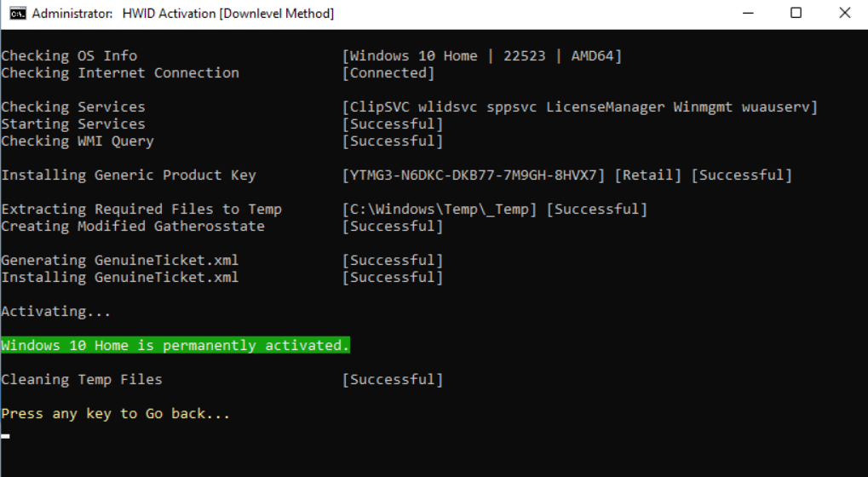Click the Cleaning Temp Files label
Screen dimensions: 868x477
[x=82, y=380]
